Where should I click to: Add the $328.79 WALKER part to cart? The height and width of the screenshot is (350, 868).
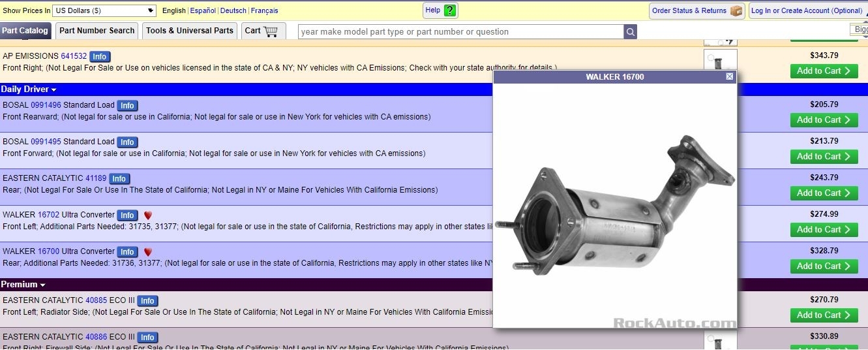824,266
